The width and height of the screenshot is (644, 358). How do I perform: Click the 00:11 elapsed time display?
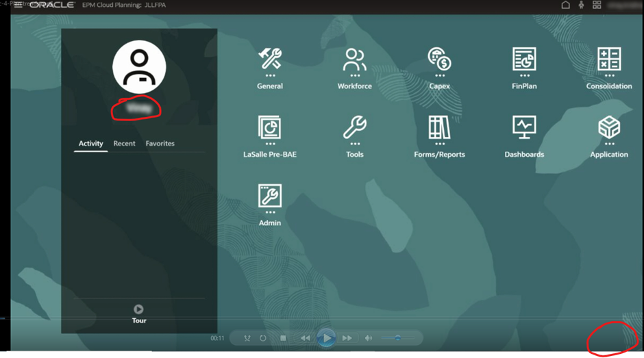click(x=217, y=338)
